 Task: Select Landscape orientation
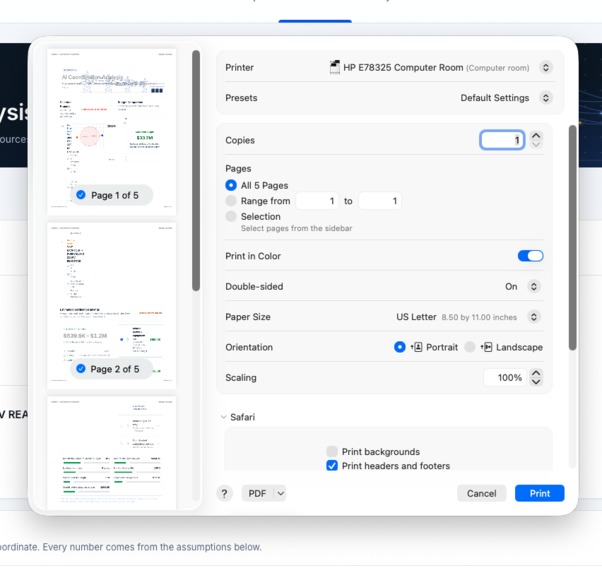(470, 347)
